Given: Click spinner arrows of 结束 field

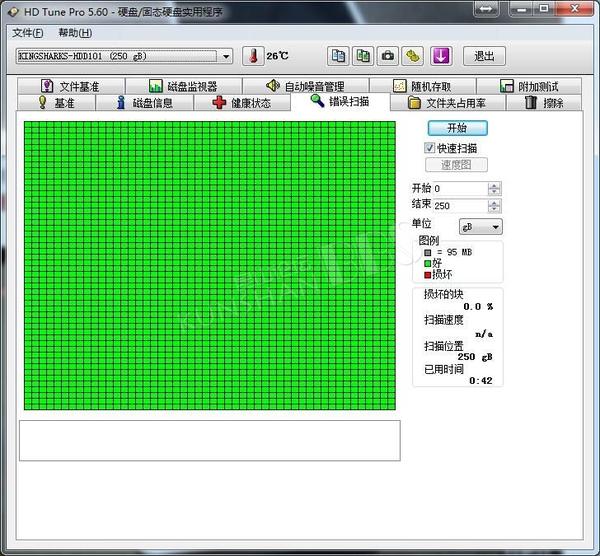Looking at the screenshot, I should pos(494,206).
